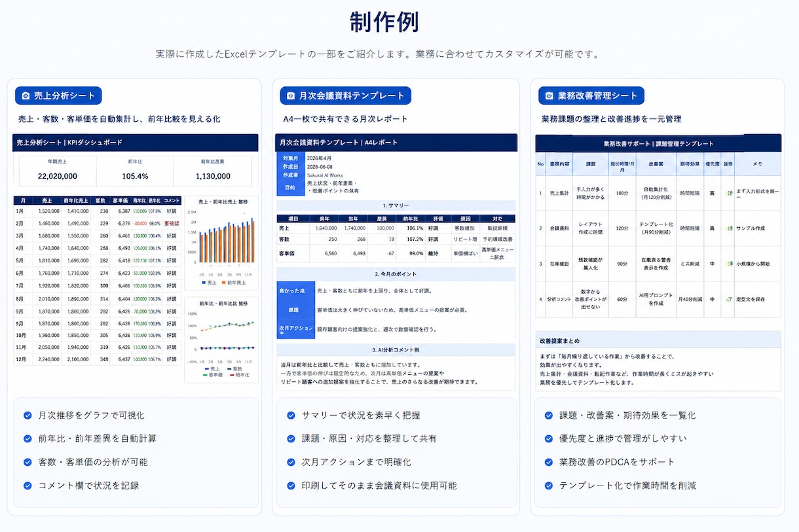
Task: Open the 月次会議資料テンプレート A4レポート preview image
Action: point(397,262)
